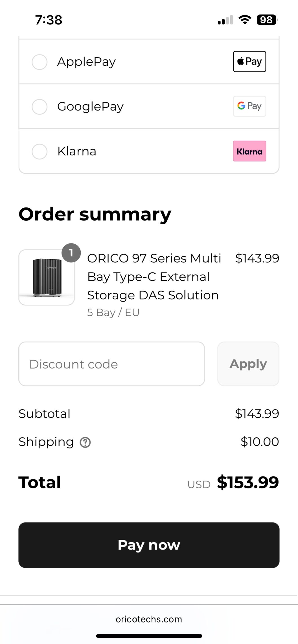Select the ApplePay radio button

click(40, 62)
